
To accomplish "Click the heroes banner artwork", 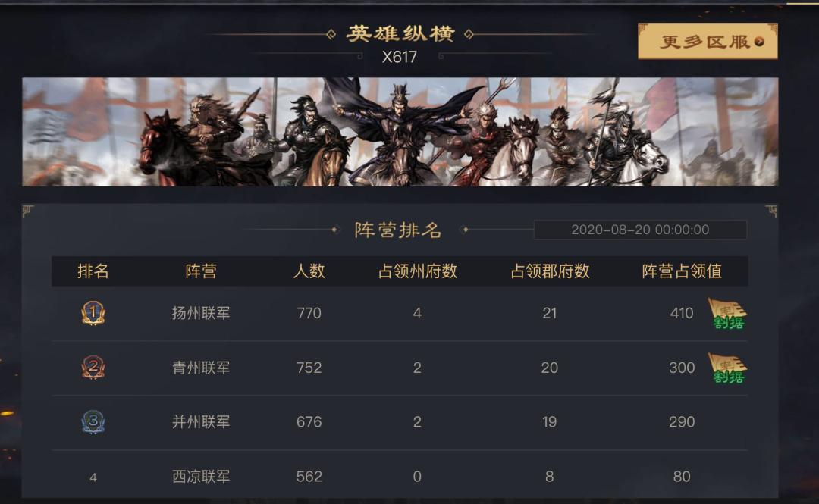I will coord(400,132).
